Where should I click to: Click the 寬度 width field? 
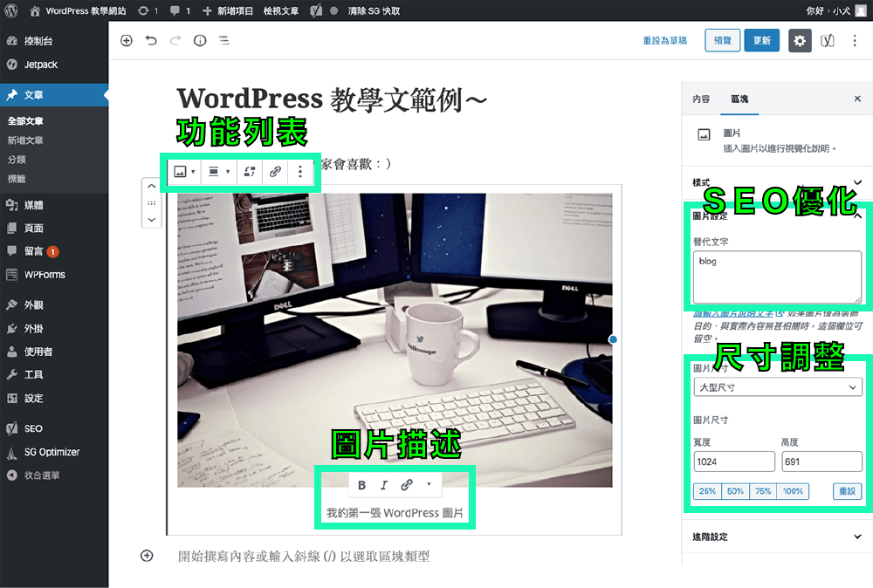pyautogui.click(x=734, y=462)
